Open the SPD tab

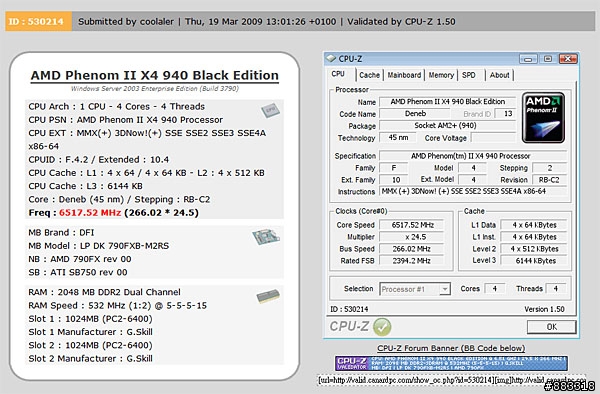click(x=469, y=75)
